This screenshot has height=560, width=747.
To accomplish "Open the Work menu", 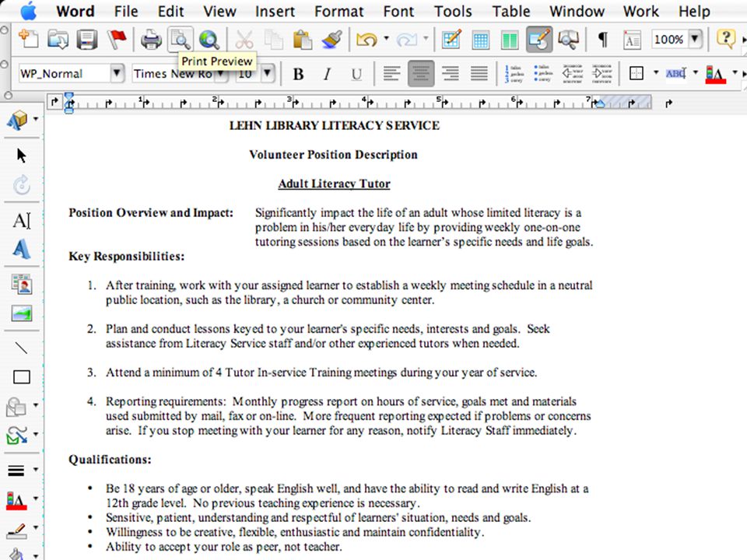I will tap(640, 11).
